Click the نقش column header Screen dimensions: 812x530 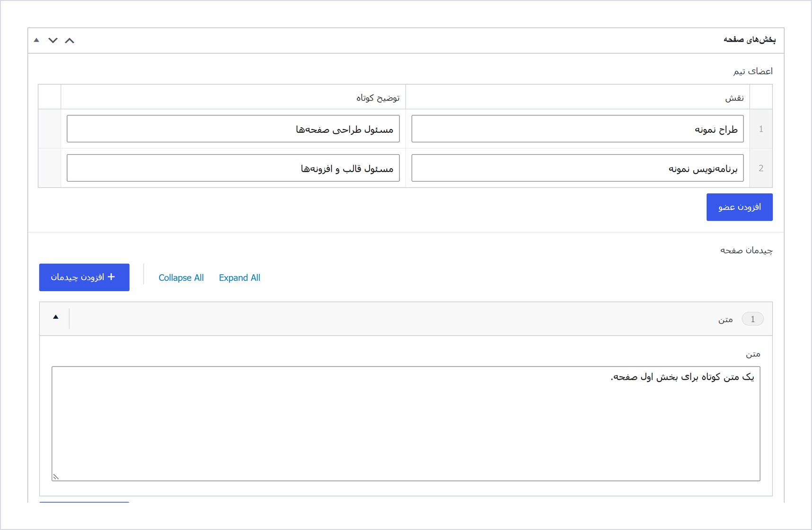pos(734,98)
